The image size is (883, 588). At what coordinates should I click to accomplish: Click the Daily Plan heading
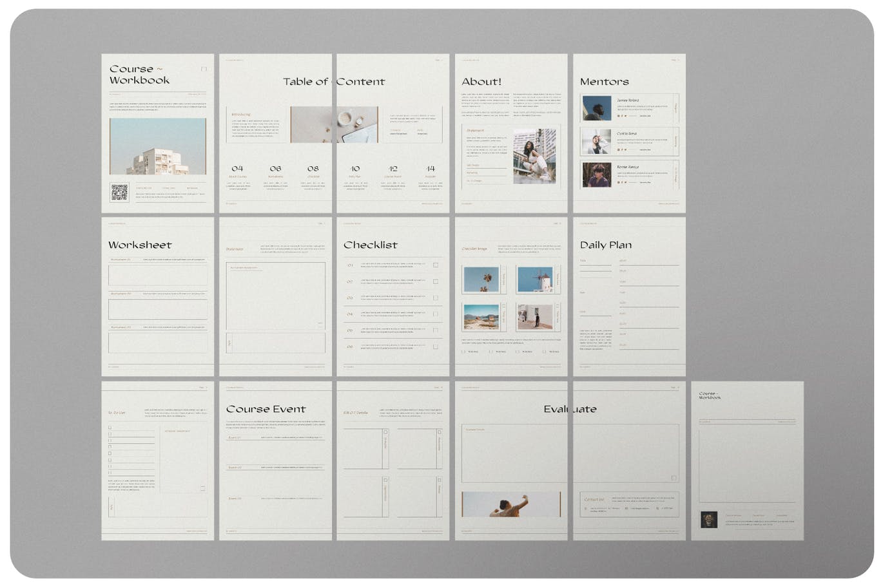pyautogui.click(x=605, y=245)
